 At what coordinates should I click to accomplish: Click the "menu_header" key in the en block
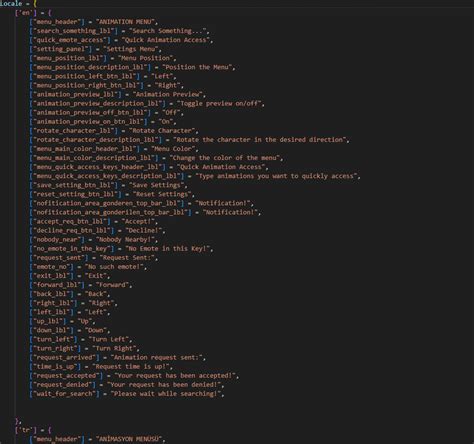(57, 22)
